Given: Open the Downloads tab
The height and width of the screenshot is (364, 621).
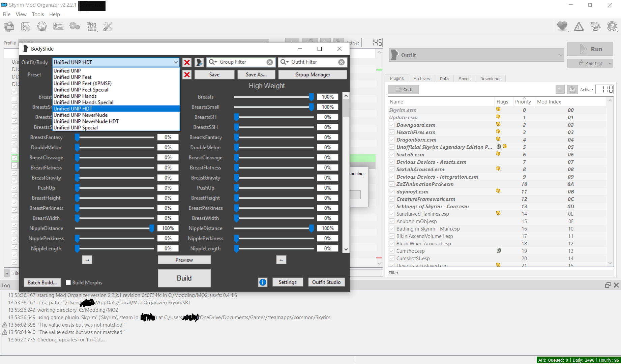Looking at the screenshot, I should point(491,79).
